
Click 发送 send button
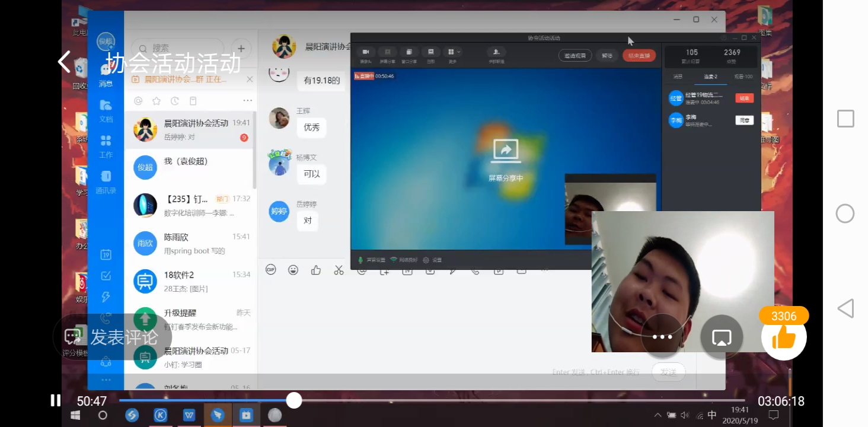(x=668, y=372)
